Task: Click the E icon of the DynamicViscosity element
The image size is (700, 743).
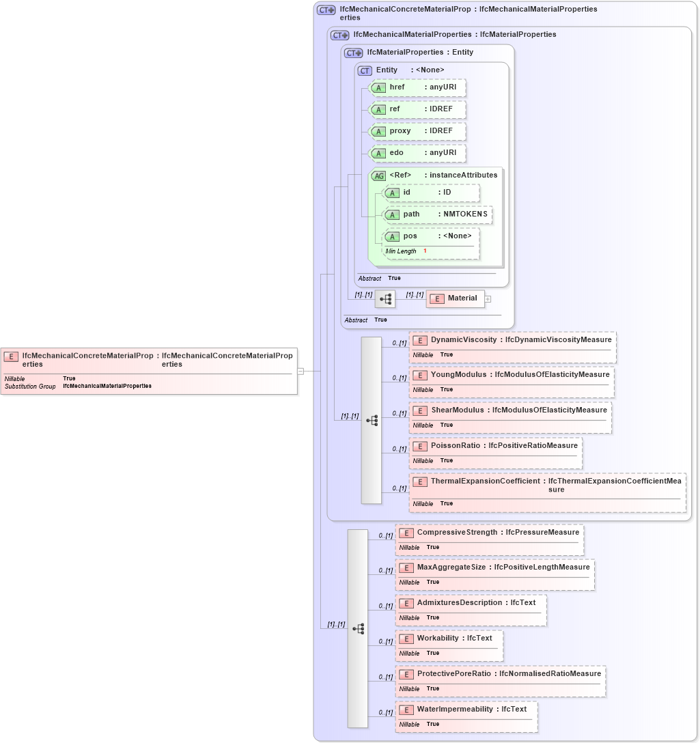Action: (x=421, y=339)
